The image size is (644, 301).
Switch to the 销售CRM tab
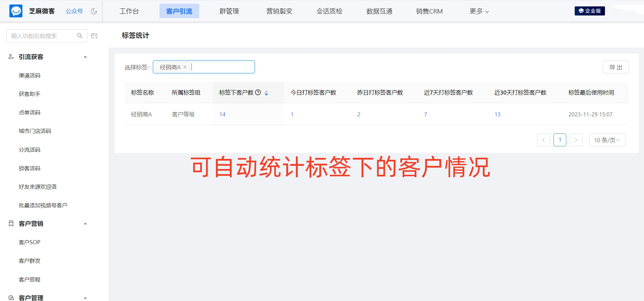point(429,11)
